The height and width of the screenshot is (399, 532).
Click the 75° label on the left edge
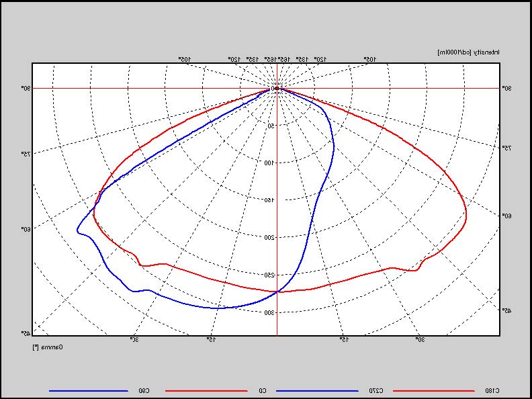[x=26, y=154]
